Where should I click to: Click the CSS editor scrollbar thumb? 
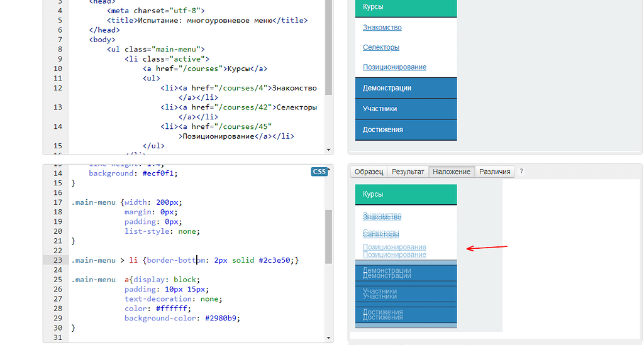328,236
